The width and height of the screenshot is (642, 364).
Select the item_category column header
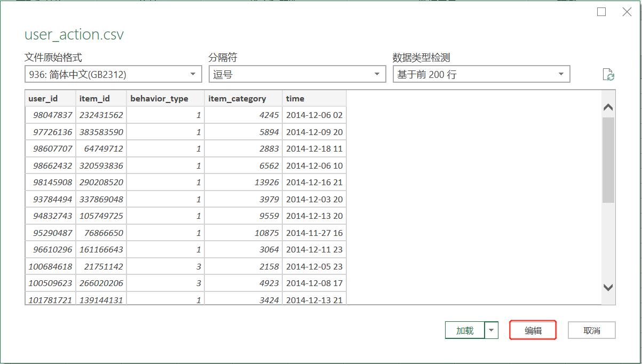click(236, 98)
